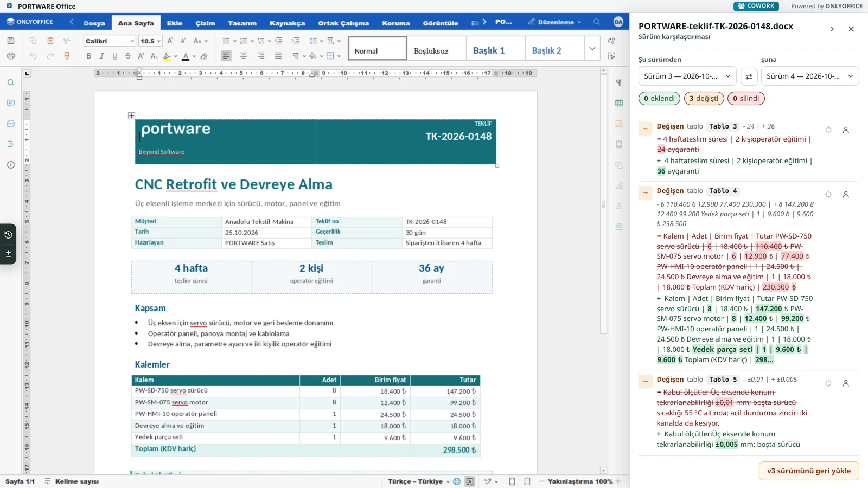Screen dimensions: 868x488
Task: Switch to the Ekle ribbon tab
Action: (175, 23)
